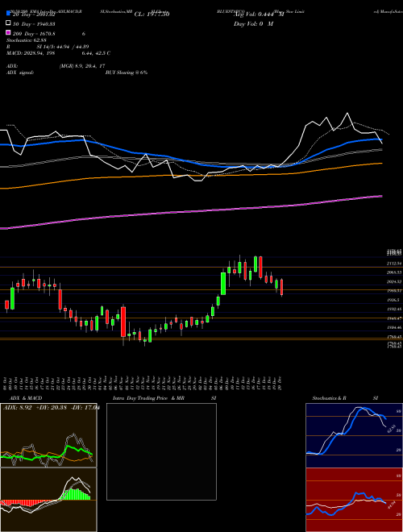Click the tall green breakout candlestick in December
The height and width of the screenshot is (532, 403).
pyautogui.click(x=223, y=283)
